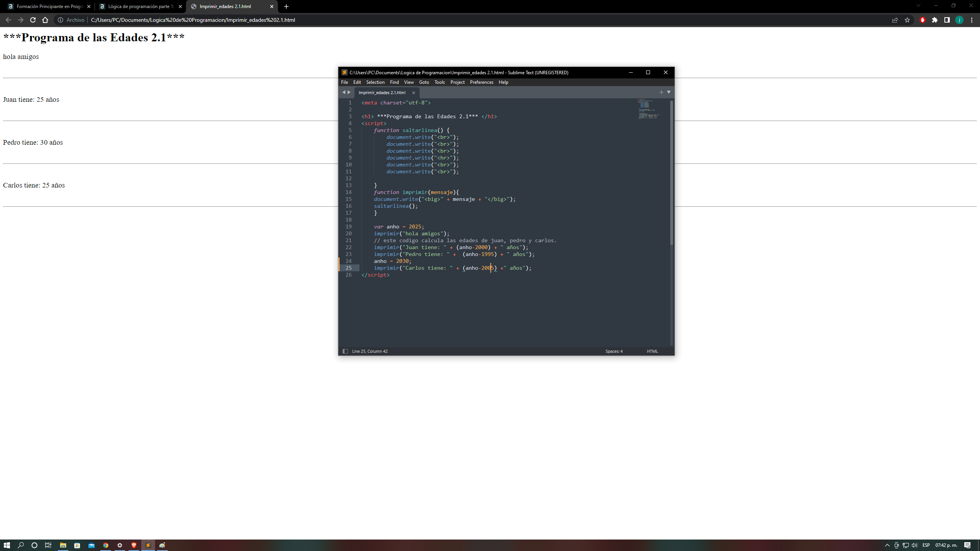Image resolution: width=980 pixels, height=551 pixels.
Task: Close the Lógica de programación tab
Action: [180, 7]
